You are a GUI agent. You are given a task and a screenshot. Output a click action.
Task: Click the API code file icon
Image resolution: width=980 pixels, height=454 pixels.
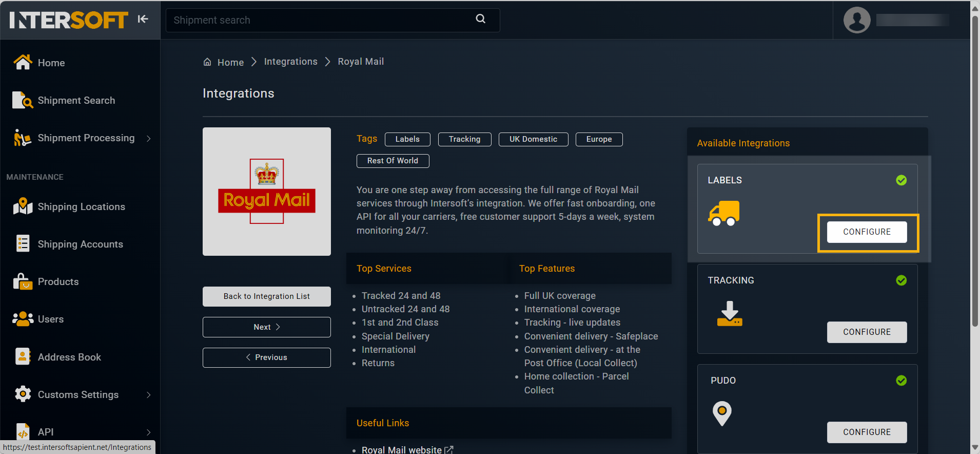coord(23,431)
